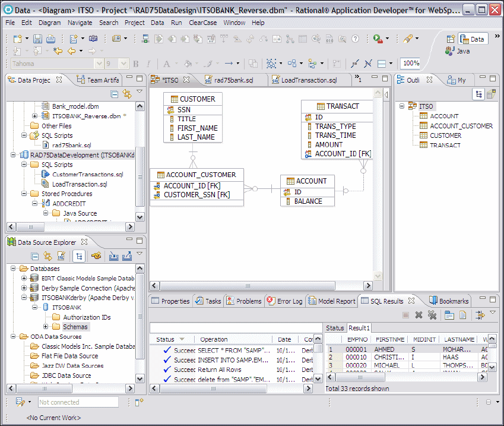Click the Save icon in the toolbar
Image resolution: width=504 pixels, height=426 pixels.
[37, 39]
